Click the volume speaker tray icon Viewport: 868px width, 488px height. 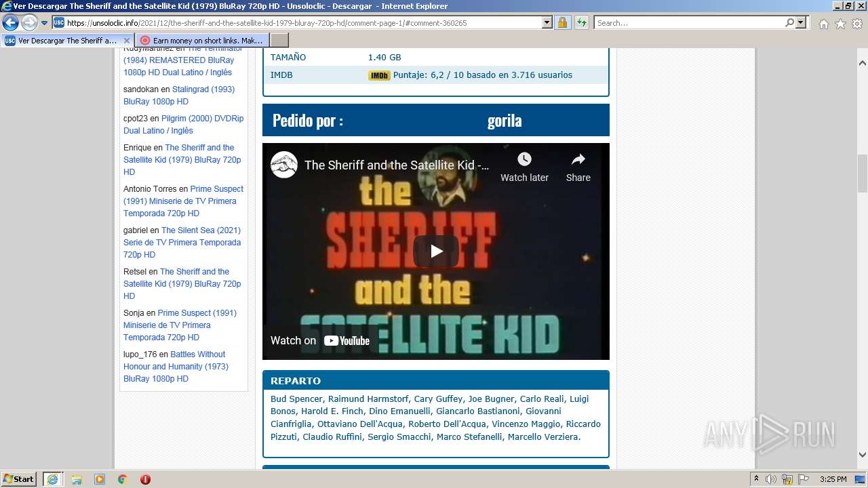tap(771, 479)
